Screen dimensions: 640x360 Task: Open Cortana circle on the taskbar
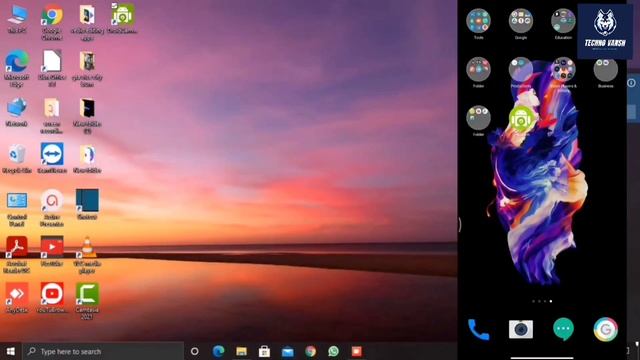[x=195, y=351]
